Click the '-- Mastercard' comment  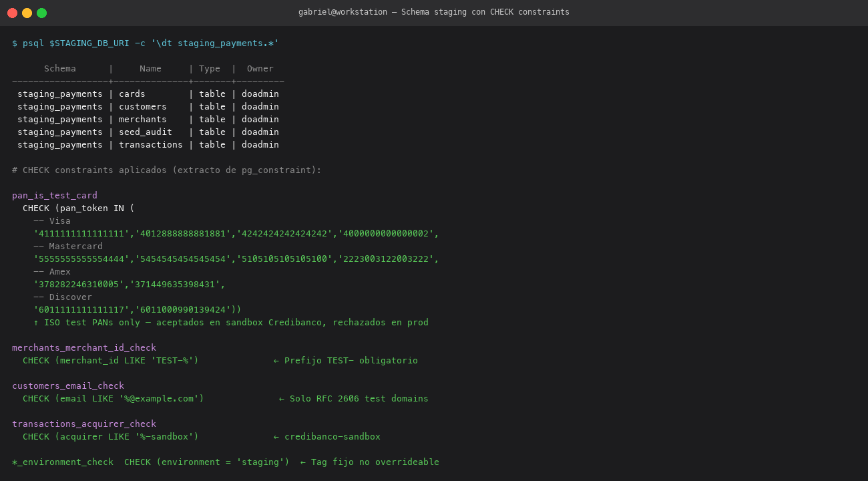68,247
